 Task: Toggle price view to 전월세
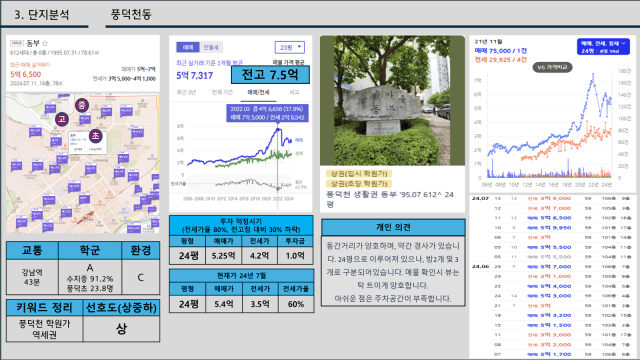pos(211,47)
